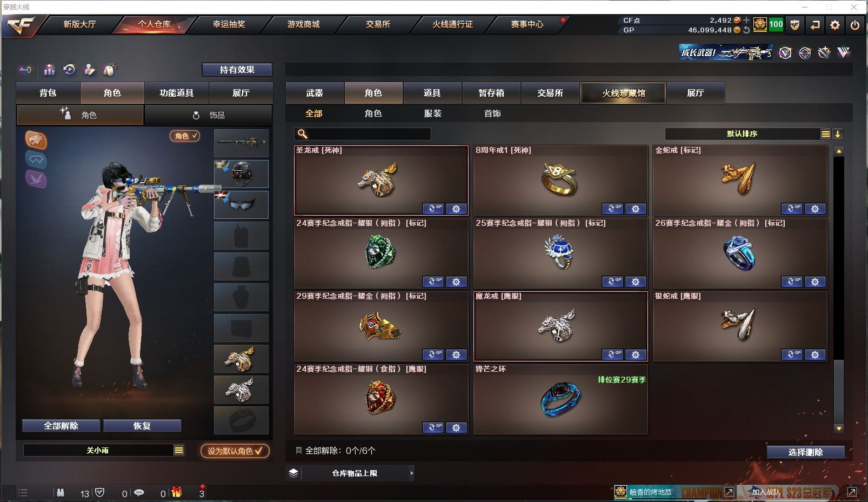This screenshot has width=868, height=502.
Task: Toggle sort direction arrow next to 默认排序
Action: (838, 134)
